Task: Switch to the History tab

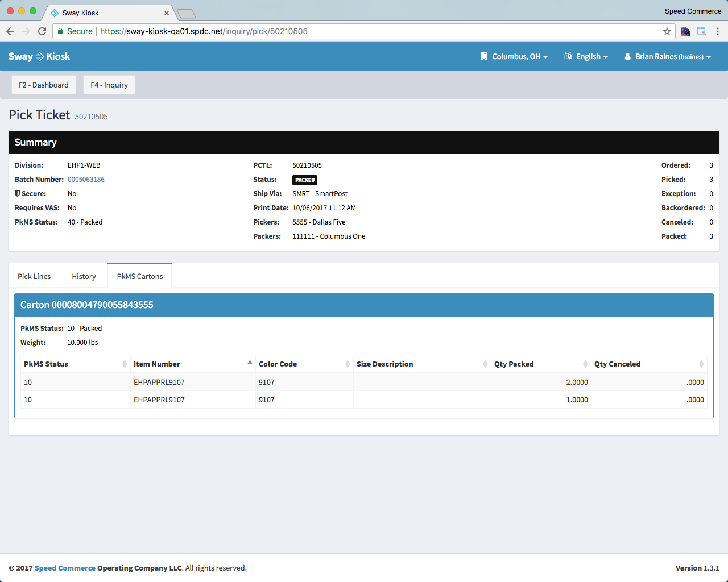Action: (84, 276)
